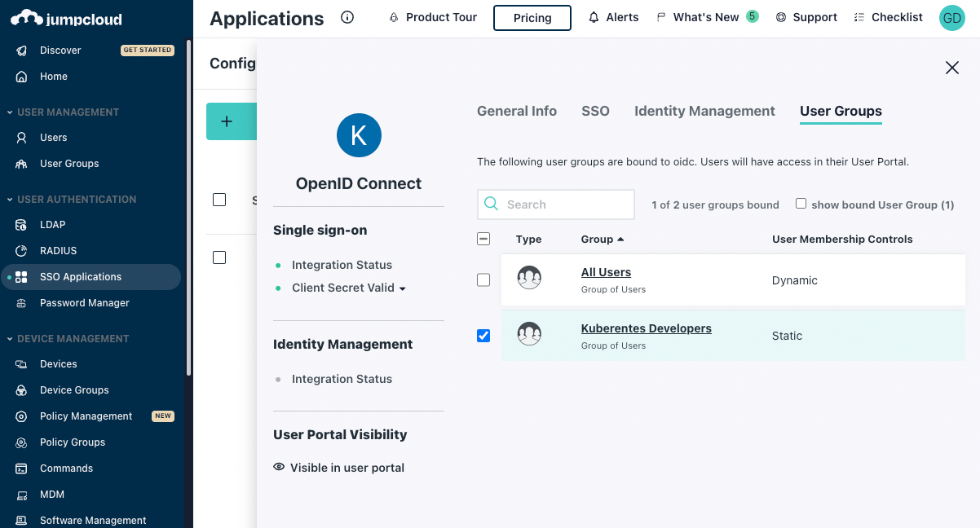Screen dimensions: 980x528
Task: Open Alerts bell icon
Action: (x=594, y=17)
